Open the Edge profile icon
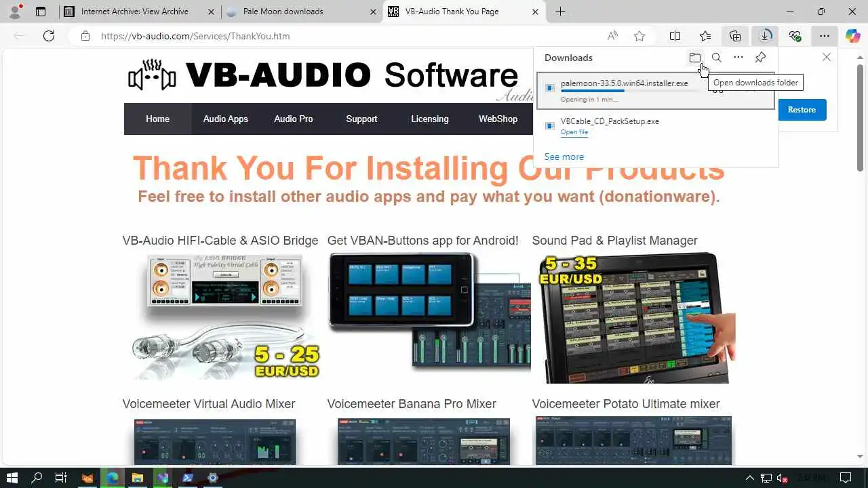Image resolution: width=868 pixels, height=488 pixels. (x=15, y=11)
